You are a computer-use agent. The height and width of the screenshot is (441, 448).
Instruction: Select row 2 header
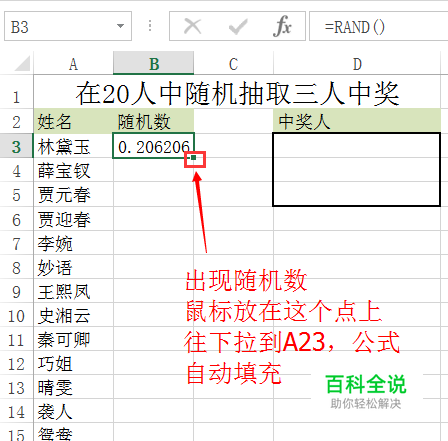coord(17,121)
